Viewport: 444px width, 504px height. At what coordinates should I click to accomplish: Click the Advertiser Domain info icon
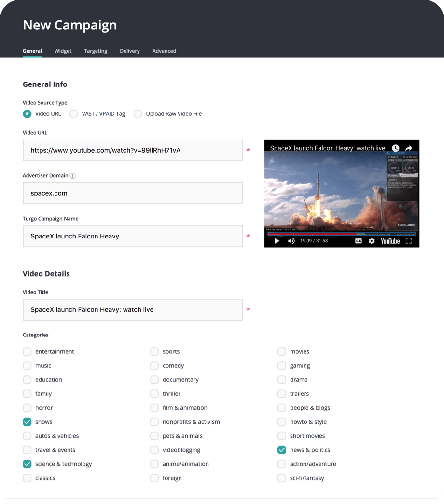[x=72, y=176]
